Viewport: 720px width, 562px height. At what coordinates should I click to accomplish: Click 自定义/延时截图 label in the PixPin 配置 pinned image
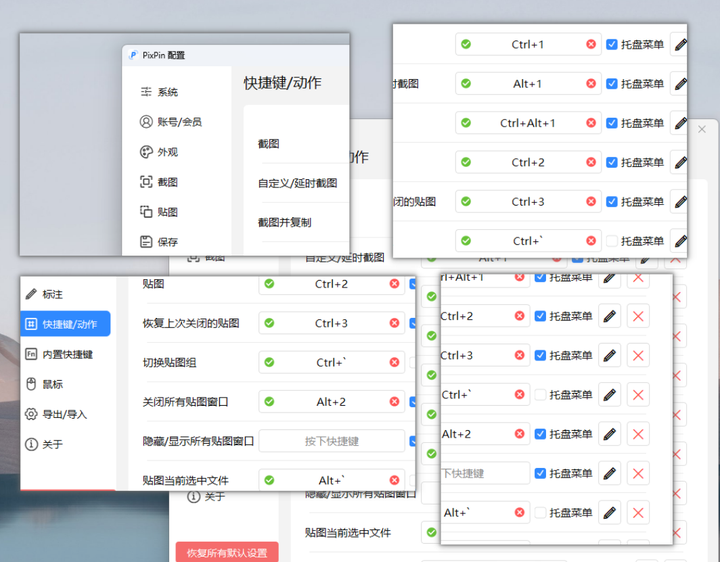coord(298,183)
